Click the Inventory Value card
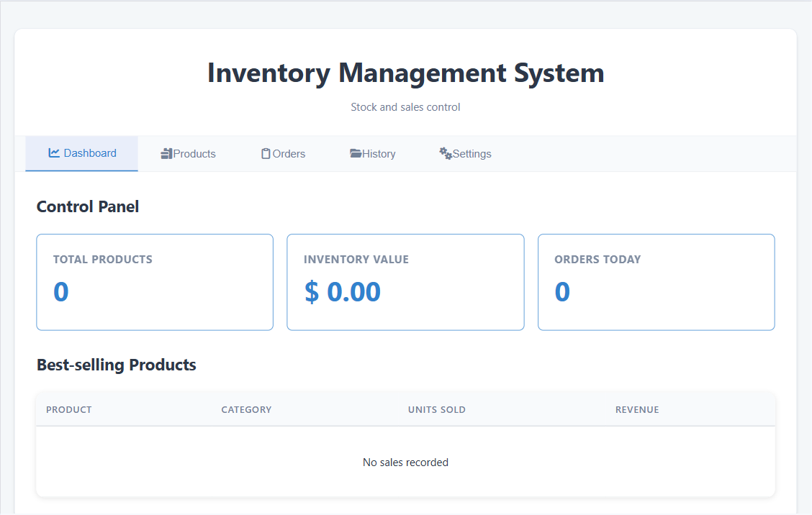The width and height of the screenshot is (812, 515). (x=405, y=281)
